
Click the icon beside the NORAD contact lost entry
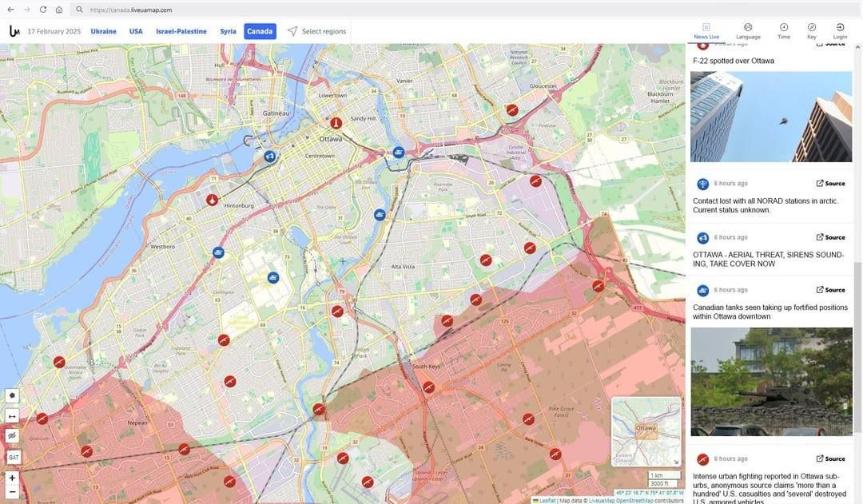(x=702, y=184)
